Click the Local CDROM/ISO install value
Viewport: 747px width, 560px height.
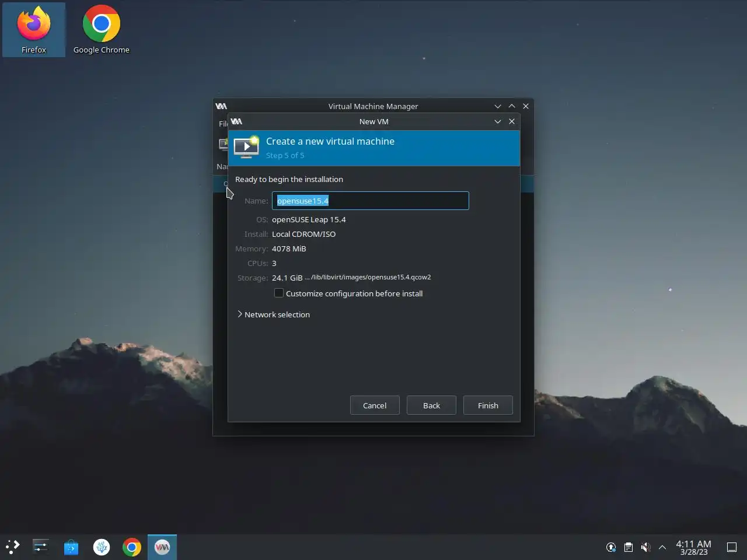click(x=303, y=234)
